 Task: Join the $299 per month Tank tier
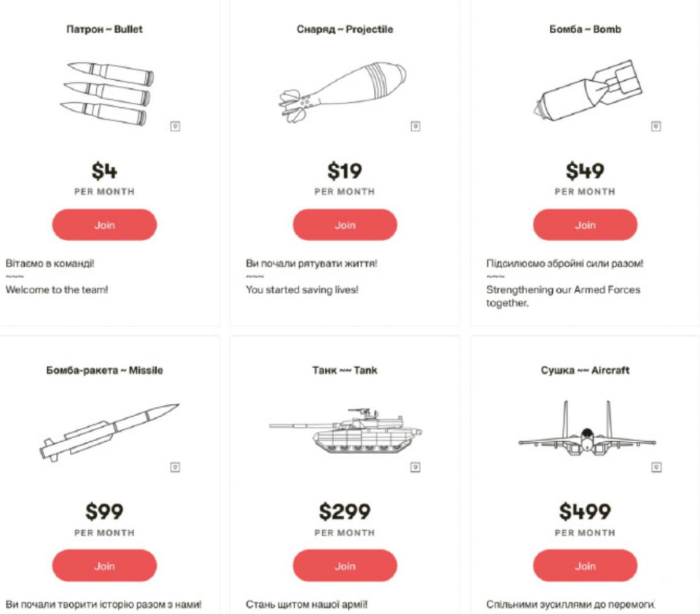(x=345, y=566)
